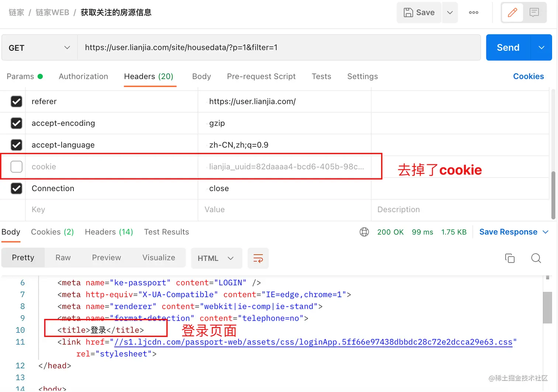
Task: Click the globe network information icon
Action: [x=364, y=232]
